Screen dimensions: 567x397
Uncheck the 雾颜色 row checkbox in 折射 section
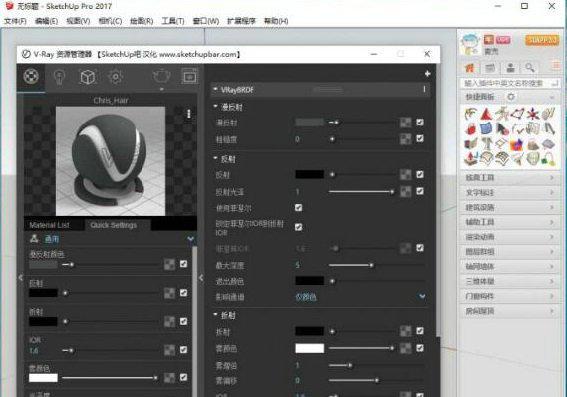pyautogui.click(x=420, y=348)
